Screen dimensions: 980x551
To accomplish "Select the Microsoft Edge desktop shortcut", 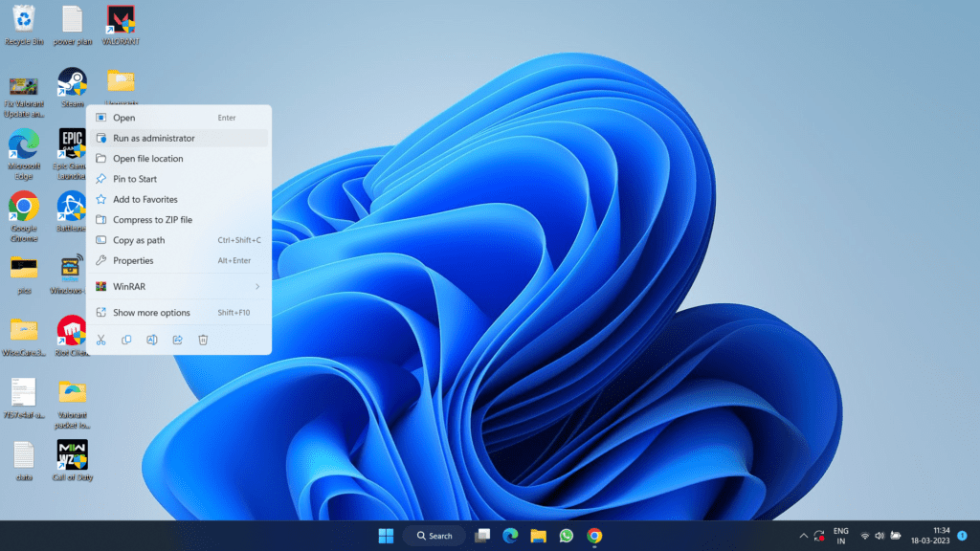I will pyautogui.click(x=24, y=154).
